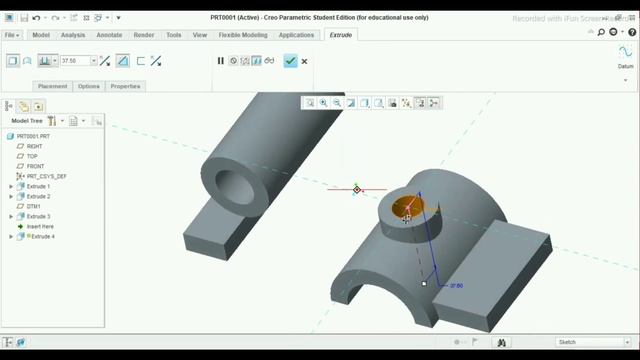Open the Saved Orientations icon
640x360 pixels.
pyautogui.click(x=378, y=103)
